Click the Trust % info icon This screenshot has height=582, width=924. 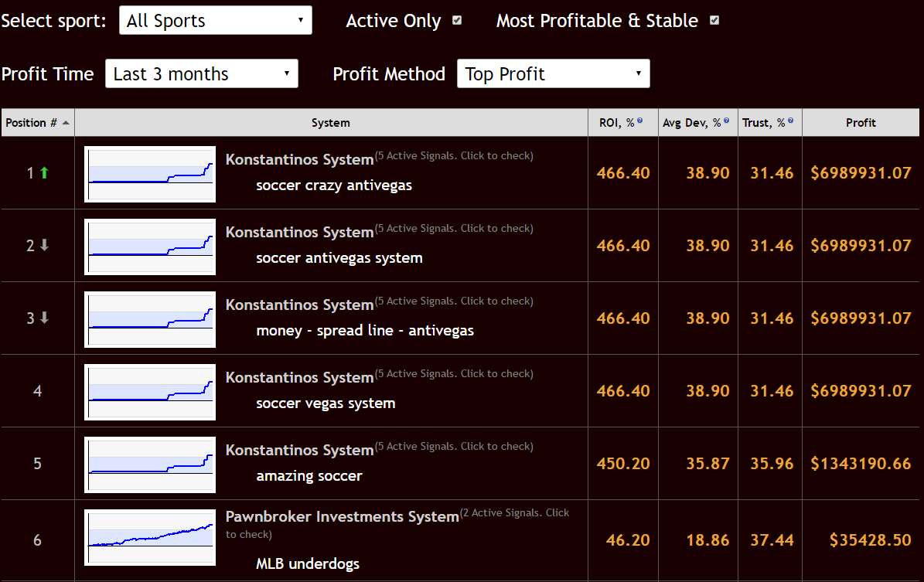[790, 121]
